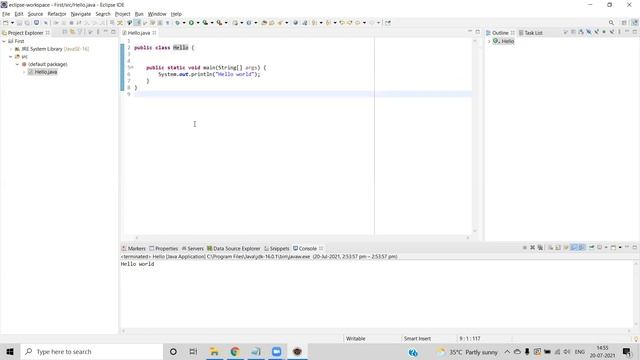Open Run dropdown arrow next to green Run
Screen dimensions: 640x360
point(198,23)
